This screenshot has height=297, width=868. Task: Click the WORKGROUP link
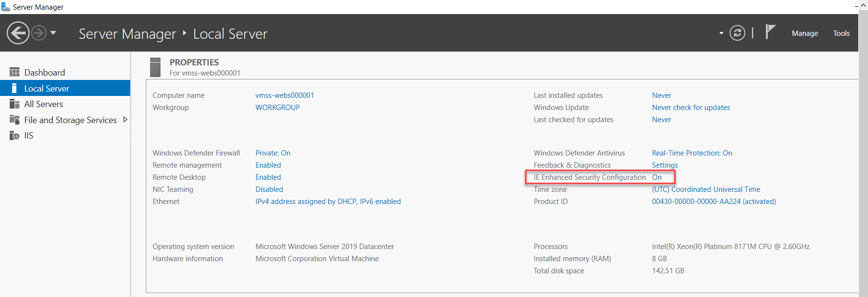[x=278, y=108]
